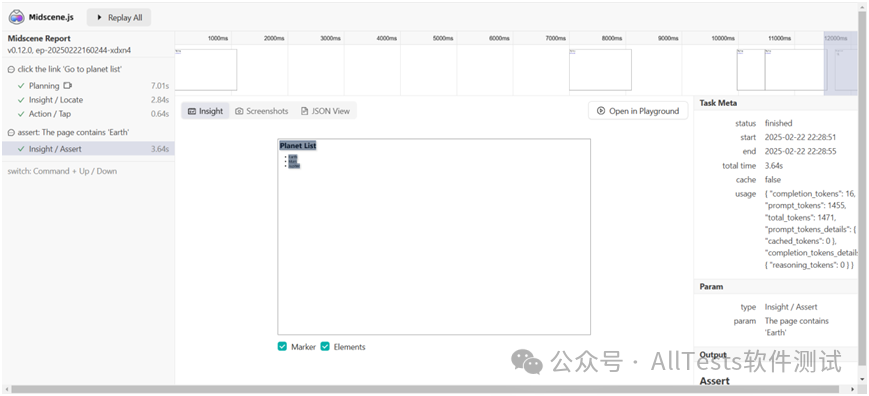The height and width of the screenshot is (396, 869).
Task: Click the 7.01s duration of Planning
Action: point(160,86)
